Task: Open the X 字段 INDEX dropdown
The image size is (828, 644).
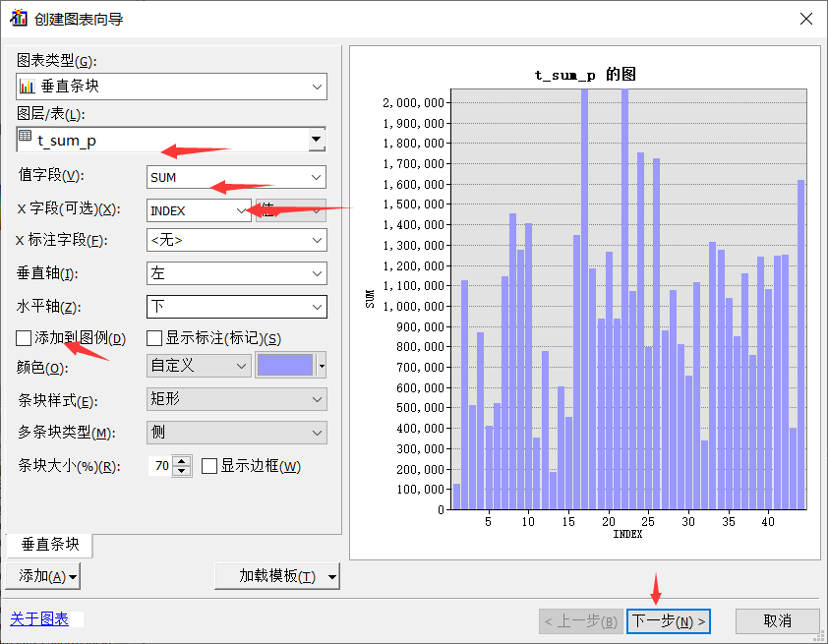Action: coord(199,210)
